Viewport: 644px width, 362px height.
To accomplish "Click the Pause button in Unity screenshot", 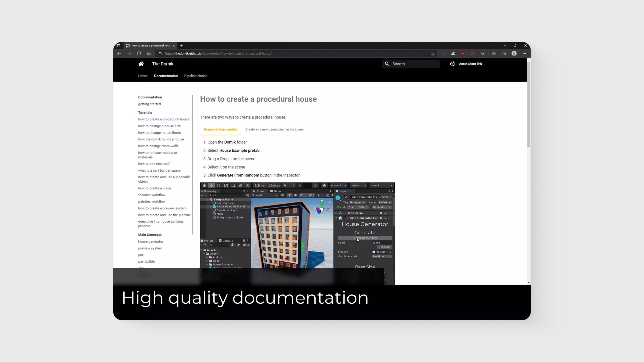I will click(x=292, y=185).
